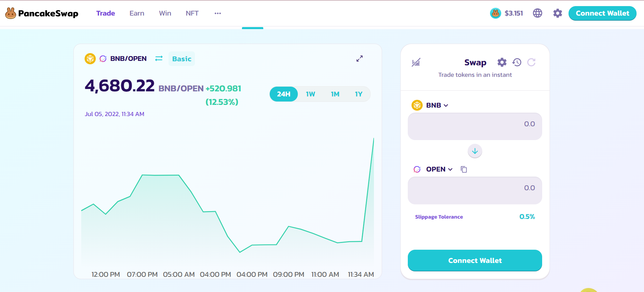Select the 24H chart range
Image resolution: width=644 pixels, height=292 pixels.
click(x=284, y=94)
